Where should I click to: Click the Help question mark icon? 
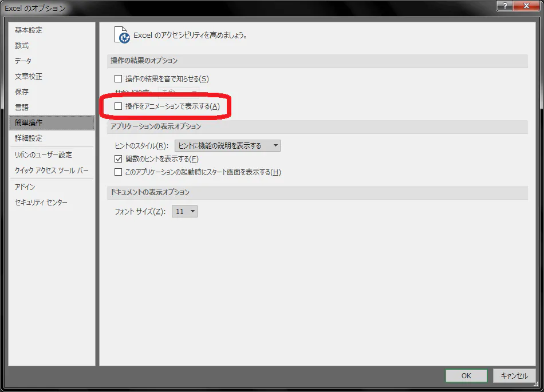[x=505, y=6]
